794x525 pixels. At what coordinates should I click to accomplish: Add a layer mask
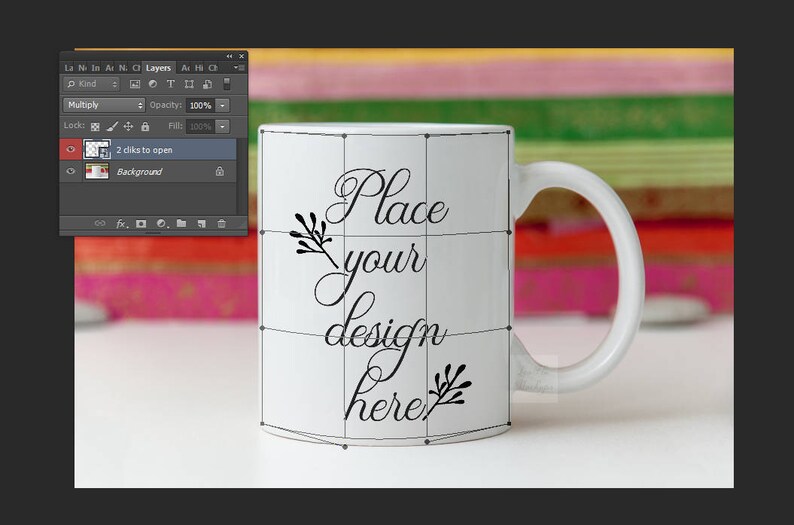pos(141,223)
